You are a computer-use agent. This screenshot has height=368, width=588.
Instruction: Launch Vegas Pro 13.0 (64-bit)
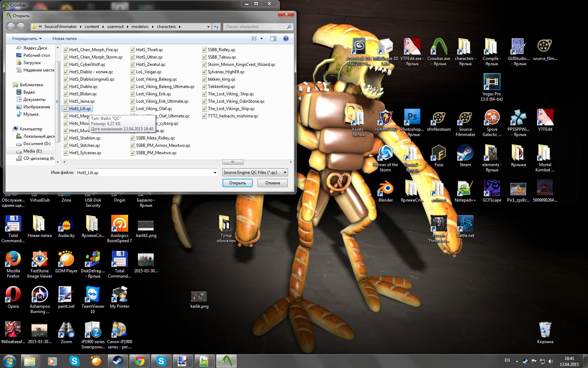[492, 87]
